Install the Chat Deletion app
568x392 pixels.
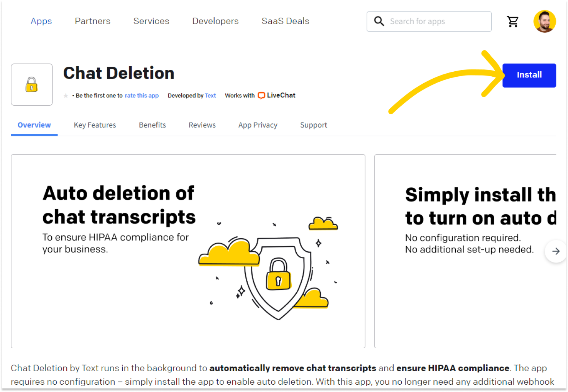click(529, 75)
